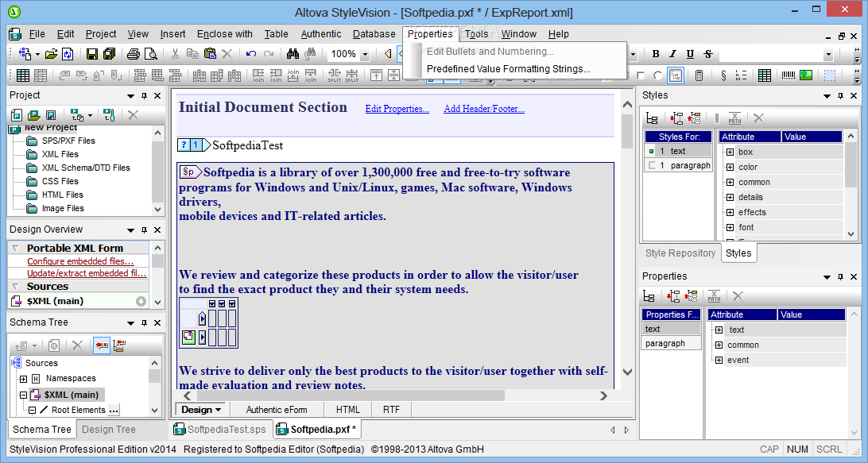Viewport: 868px width, 463px height.
Task: Save the design with the floppy disk icon
Action: pos(92,54)
